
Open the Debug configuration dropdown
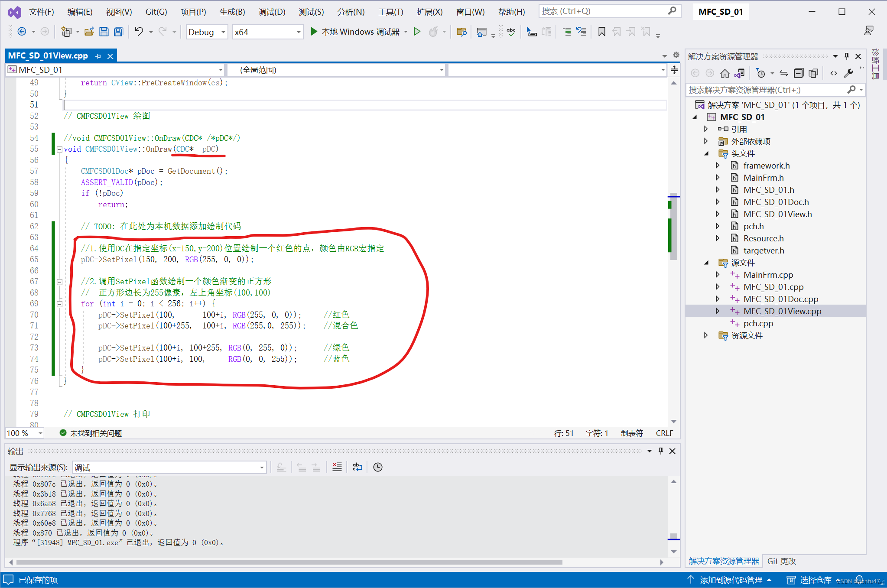click(223, 32)
